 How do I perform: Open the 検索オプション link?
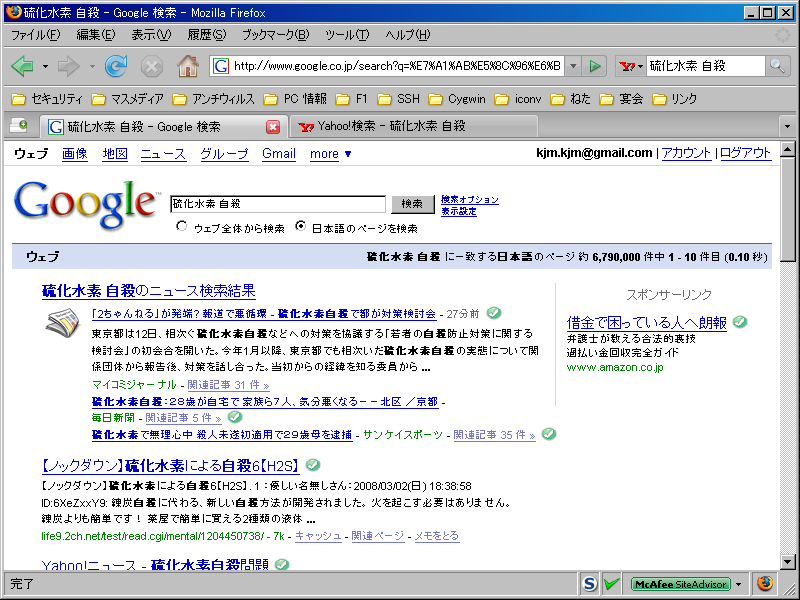[469, 199]
